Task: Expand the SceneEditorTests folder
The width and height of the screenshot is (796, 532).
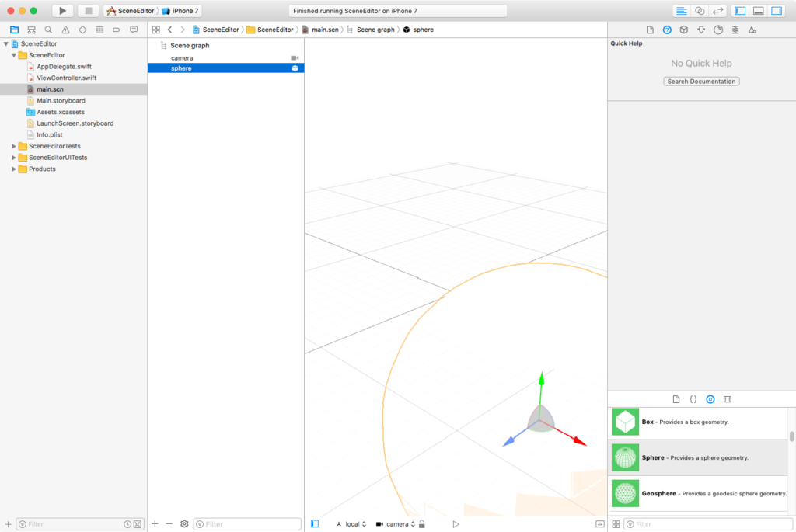Action: pos(14,146)
